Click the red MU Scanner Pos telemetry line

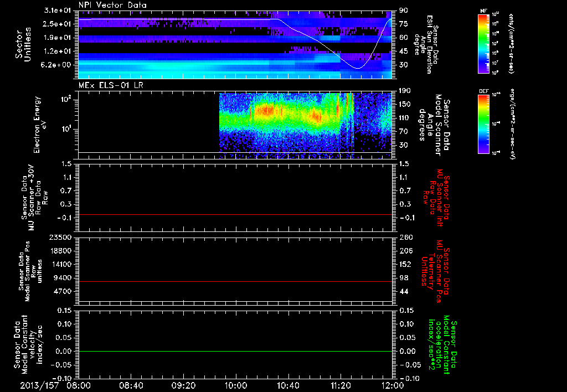pos(235,281)
